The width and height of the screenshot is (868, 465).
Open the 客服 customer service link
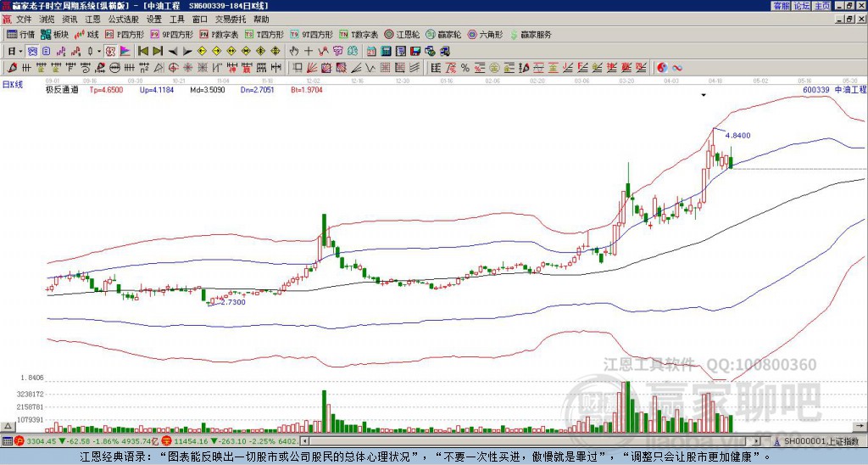pos(781,6)
